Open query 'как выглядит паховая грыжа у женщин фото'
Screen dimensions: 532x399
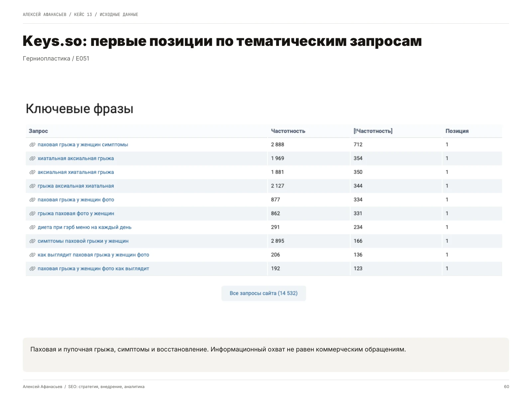tap(93, 255)
